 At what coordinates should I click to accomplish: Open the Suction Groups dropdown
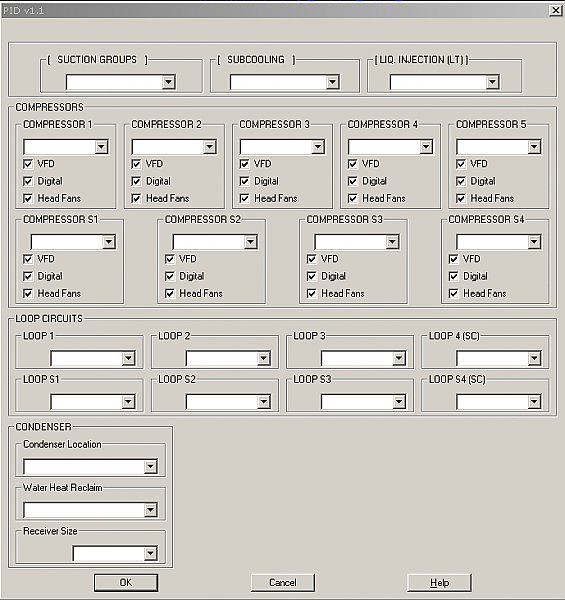coord(120,82)
